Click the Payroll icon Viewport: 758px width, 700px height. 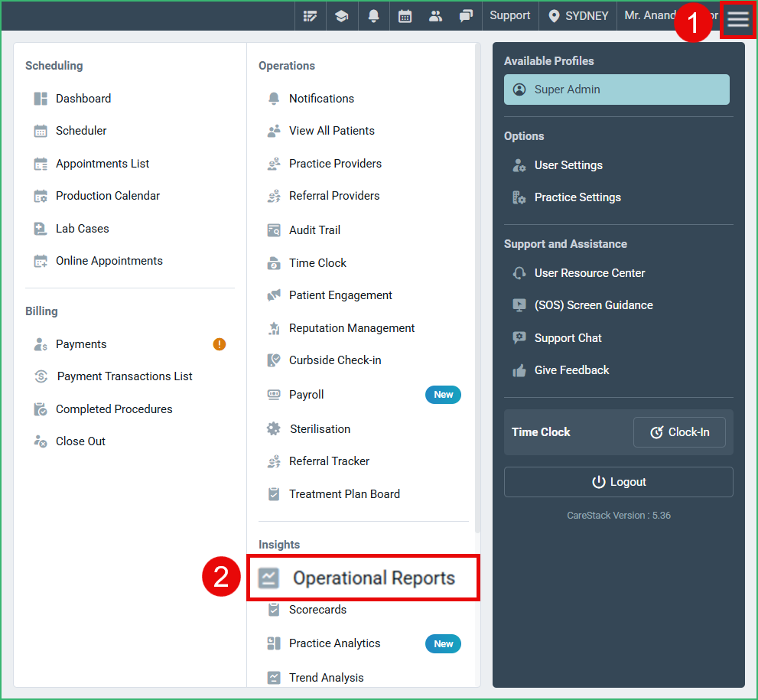click(x=274, y=395)
